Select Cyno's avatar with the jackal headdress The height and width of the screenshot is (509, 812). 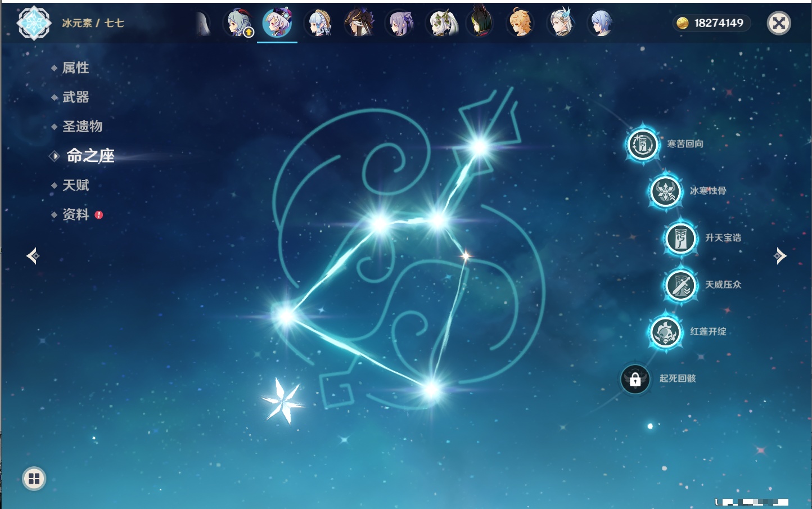pos(360,23)
